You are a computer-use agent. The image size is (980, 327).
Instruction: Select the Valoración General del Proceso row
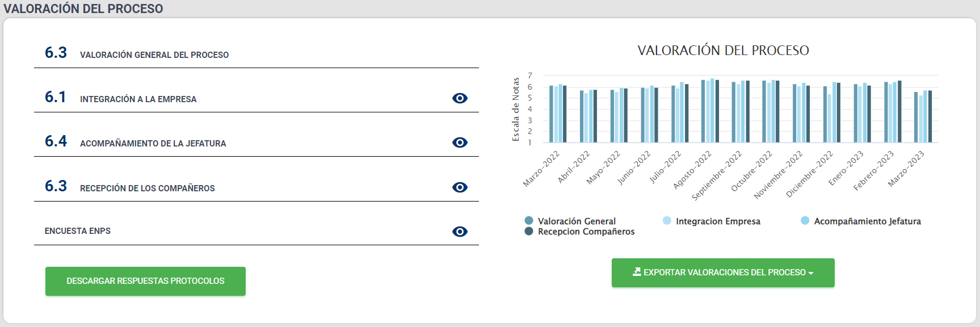[154, 55]
